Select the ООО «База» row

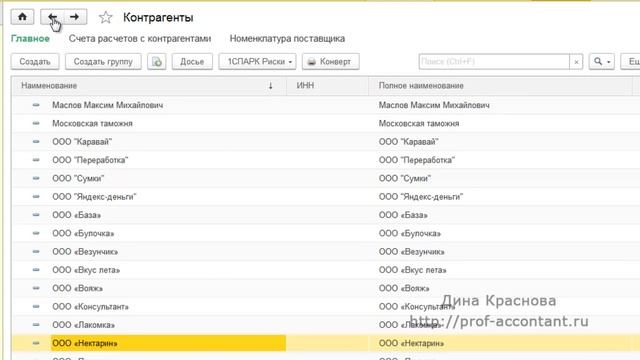pyautogui.click(x=326, y=215)
